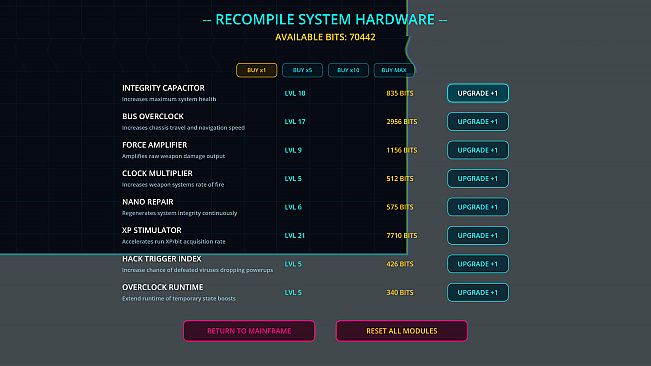Click the LVL 6 level indicator
Viewport: 651px width, 366px height.
coord(293,207)
